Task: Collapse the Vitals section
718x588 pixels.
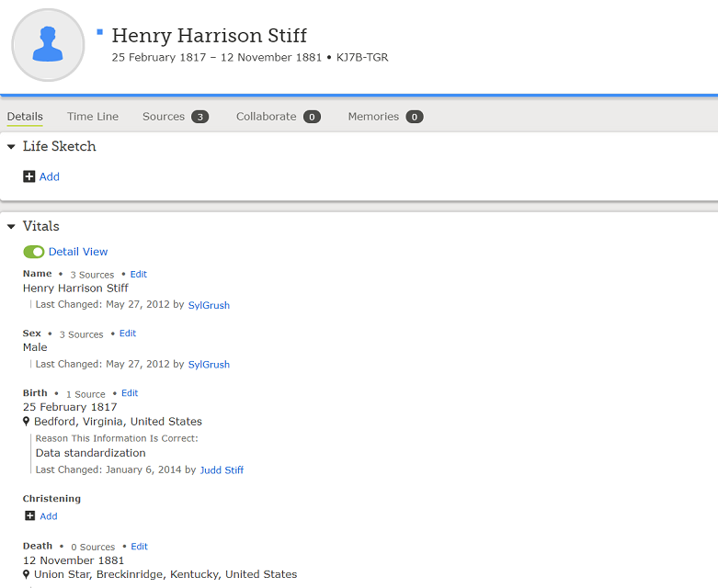Action: (10, 227)
